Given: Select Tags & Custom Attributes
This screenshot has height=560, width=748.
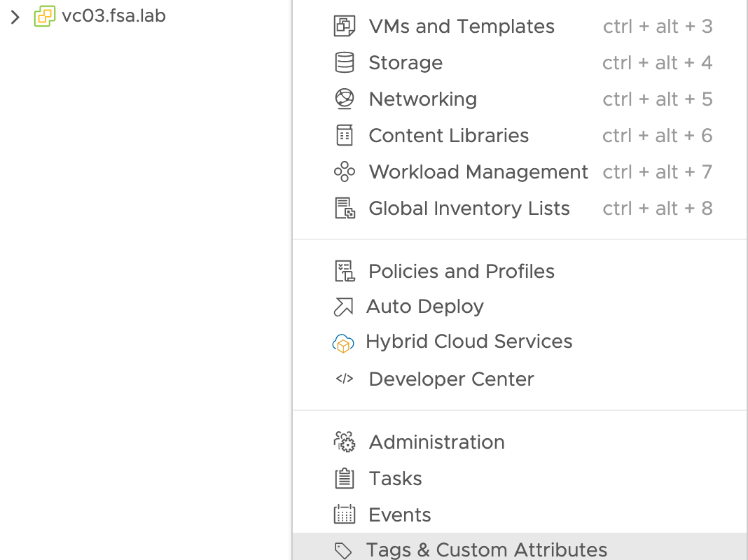Looking at the screenshot, I should 486,550.
